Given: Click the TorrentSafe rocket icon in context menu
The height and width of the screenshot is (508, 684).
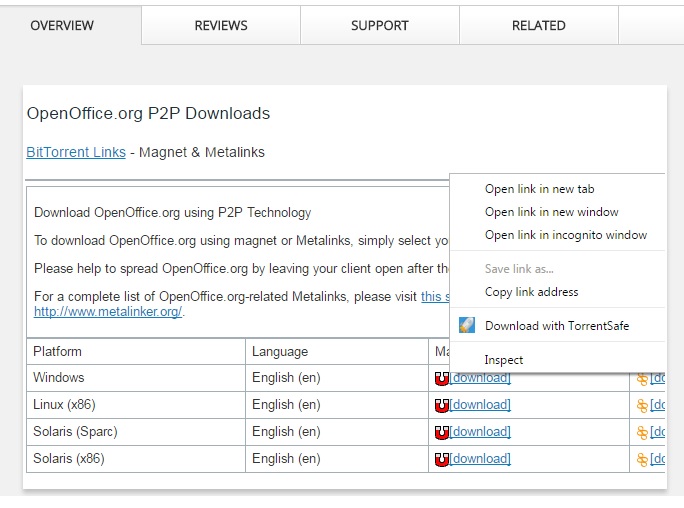Looking at the screenshot, I should click(467, 325).
